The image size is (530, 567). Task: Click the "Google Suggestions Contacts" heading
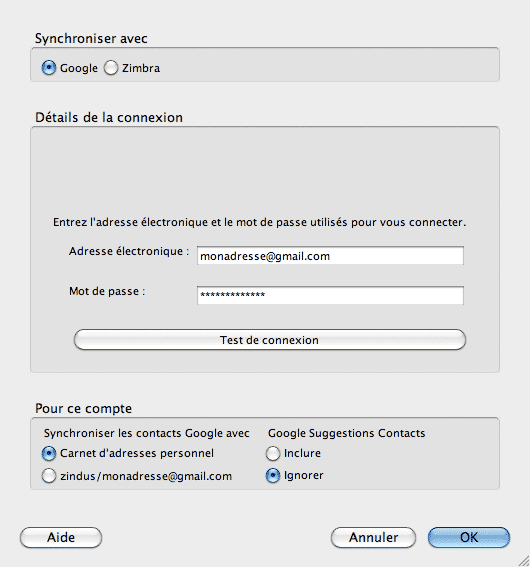pos(346,433)
